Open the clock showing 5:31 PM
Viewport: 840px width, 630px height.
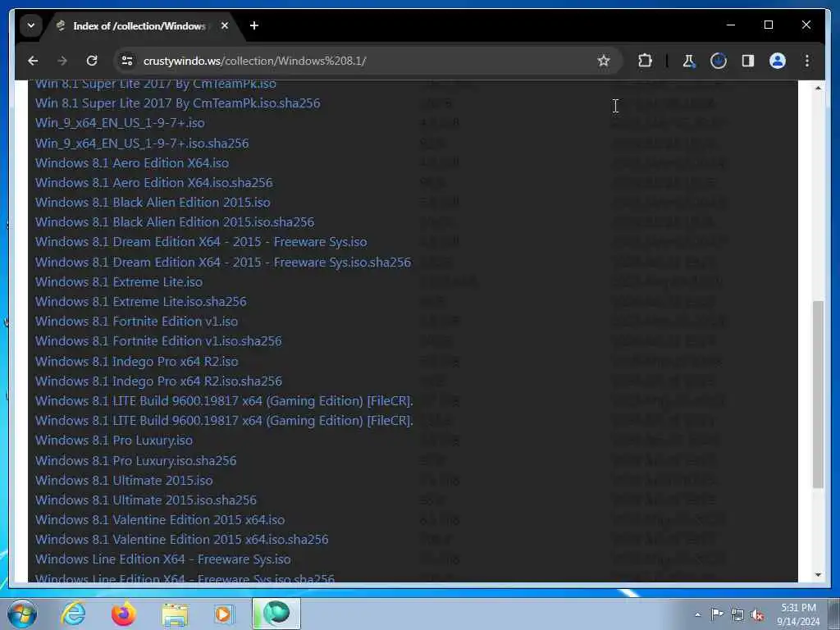798,614
